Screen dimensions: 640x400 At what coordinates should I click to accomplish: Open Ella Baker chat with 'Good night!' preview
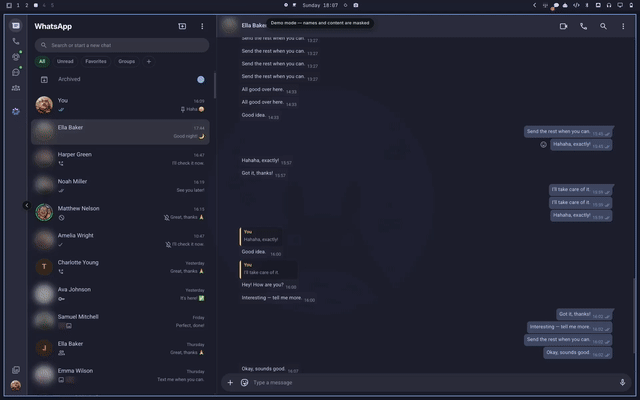click(120, 132)
